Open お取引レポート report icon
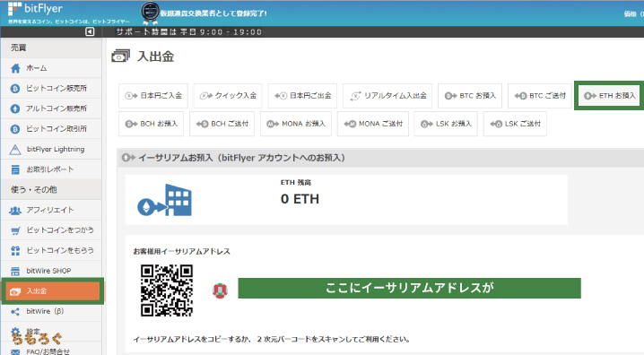The height and width of the screenshot is (355, 644). [15, 169]
